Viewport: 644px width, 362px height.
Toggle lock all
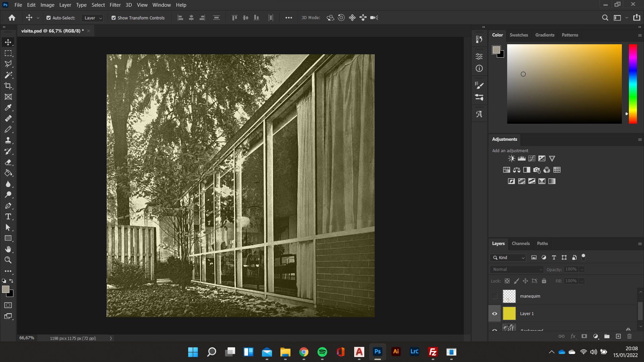coord(544,281)
